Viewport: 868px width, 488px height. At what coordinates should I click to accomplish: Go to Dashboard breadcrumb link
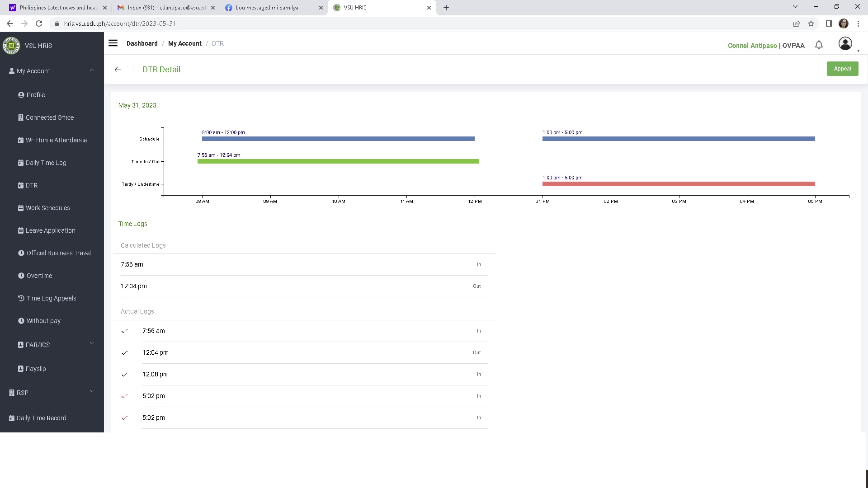click(x=142, y=43)
